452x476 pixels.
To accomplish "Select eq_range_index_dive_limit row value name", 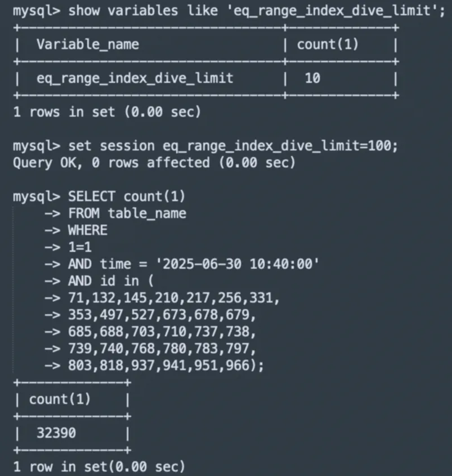I will 135,78.
